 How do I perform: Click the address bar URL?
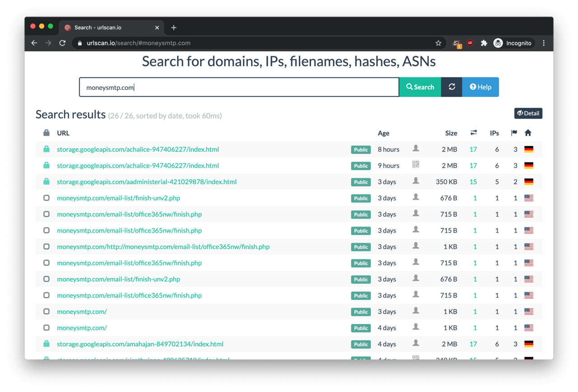[139, 43]
